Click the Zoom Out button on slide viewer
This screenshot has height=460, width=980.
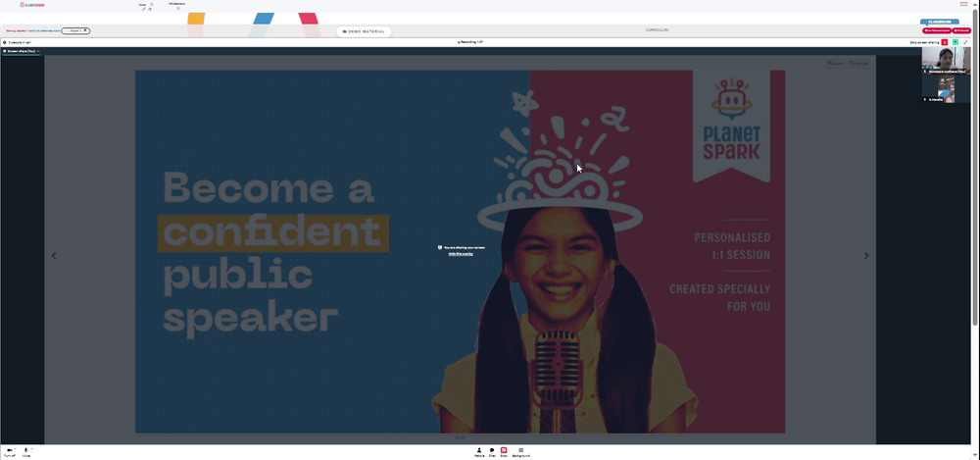(x=858, y=63)
